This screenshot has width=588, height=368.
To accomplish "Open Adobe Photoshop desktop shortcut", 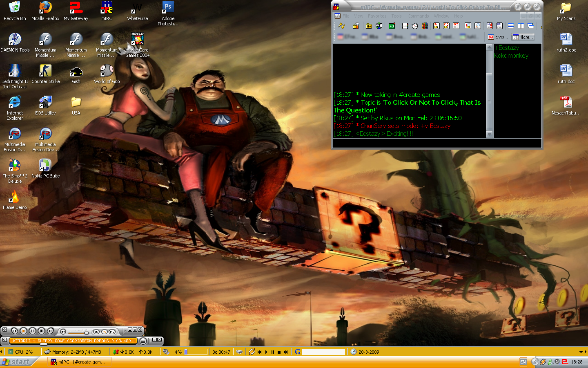I will [168, 13].
